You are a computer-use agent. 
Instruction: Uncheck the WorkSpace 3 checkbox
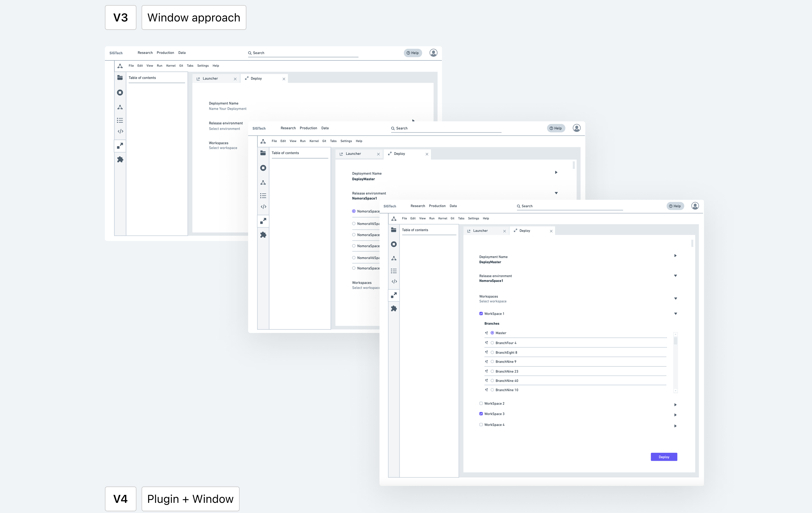(x=481, y=414)
